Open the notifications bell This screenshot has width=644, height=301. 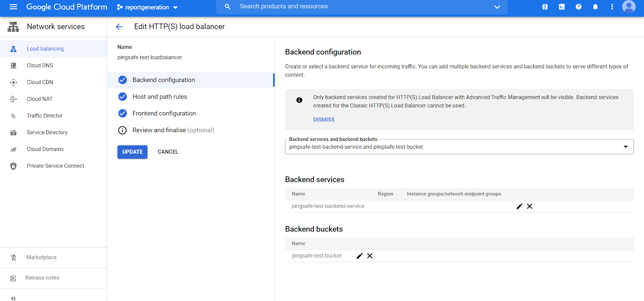(595, 7)
